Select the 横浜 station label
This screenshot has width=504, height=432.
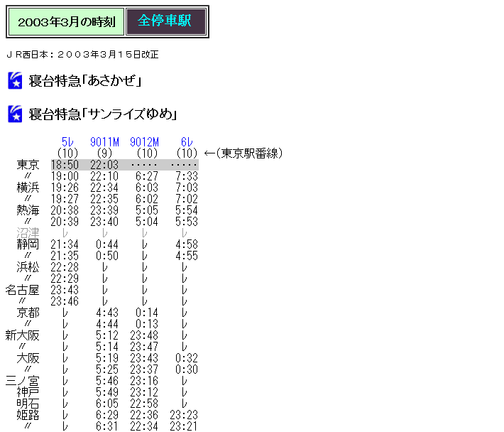(28, 187)
